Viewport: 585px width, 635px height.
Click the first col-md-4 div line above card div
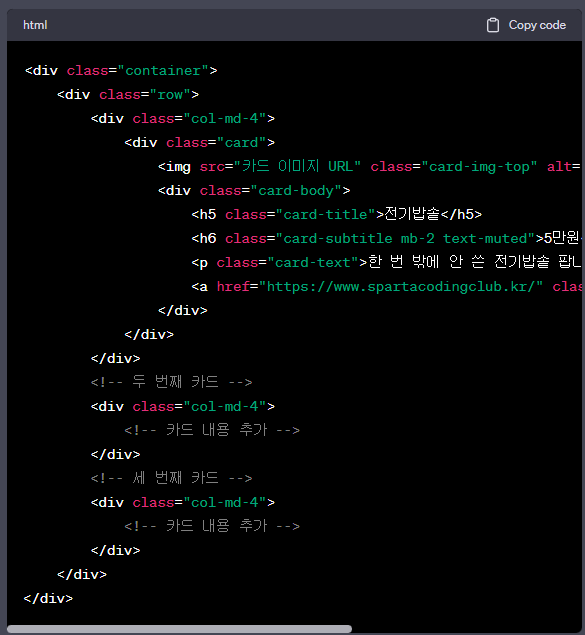pos(183,118)
